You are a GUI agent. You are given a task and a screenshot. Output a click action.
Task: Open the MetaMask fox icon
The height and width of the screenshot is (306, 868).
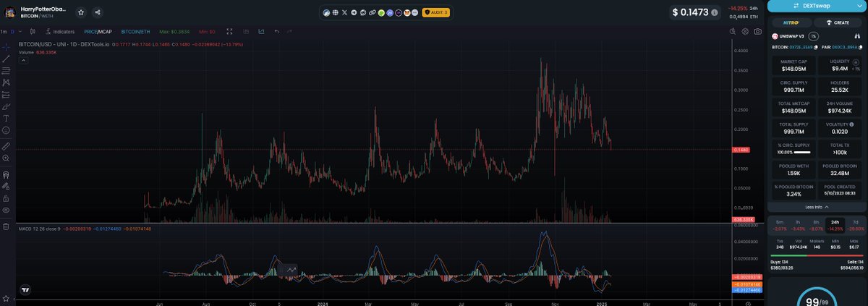[x=407, y=12]
